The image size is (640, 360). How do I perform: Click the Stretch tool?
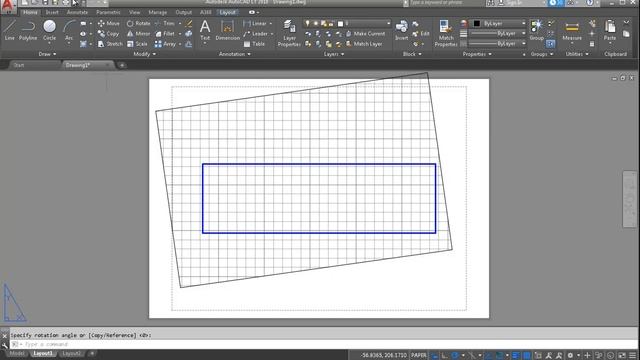(110, 44)
